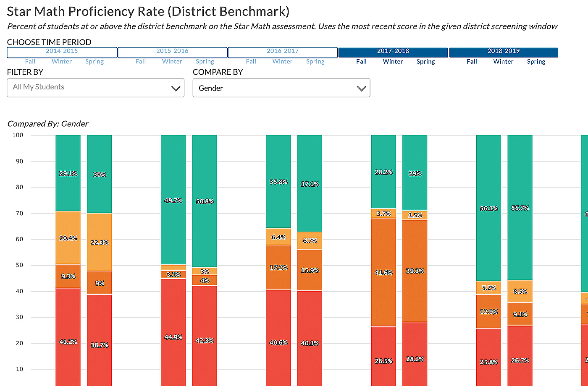
Task: Select the 2014-2015 time period button
Action: 62,52
